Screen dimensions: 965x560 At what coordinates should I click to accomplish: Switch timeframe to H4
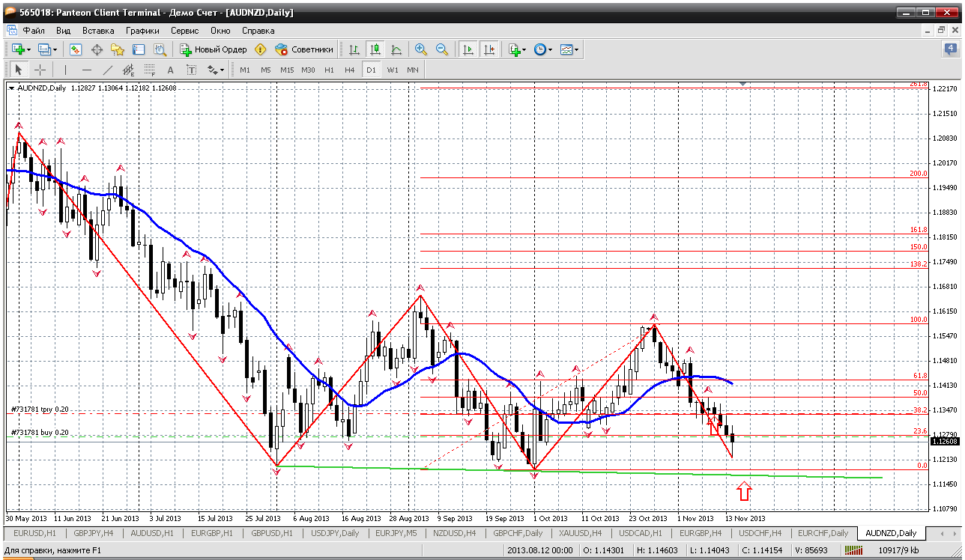[x=350, y=70]
